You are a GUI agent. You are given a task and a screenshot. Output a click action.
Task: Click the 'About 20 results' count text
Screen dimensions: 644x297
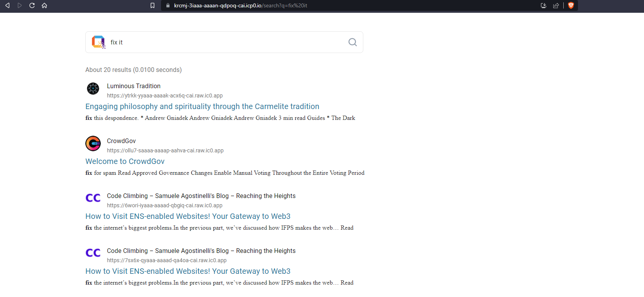134,70
